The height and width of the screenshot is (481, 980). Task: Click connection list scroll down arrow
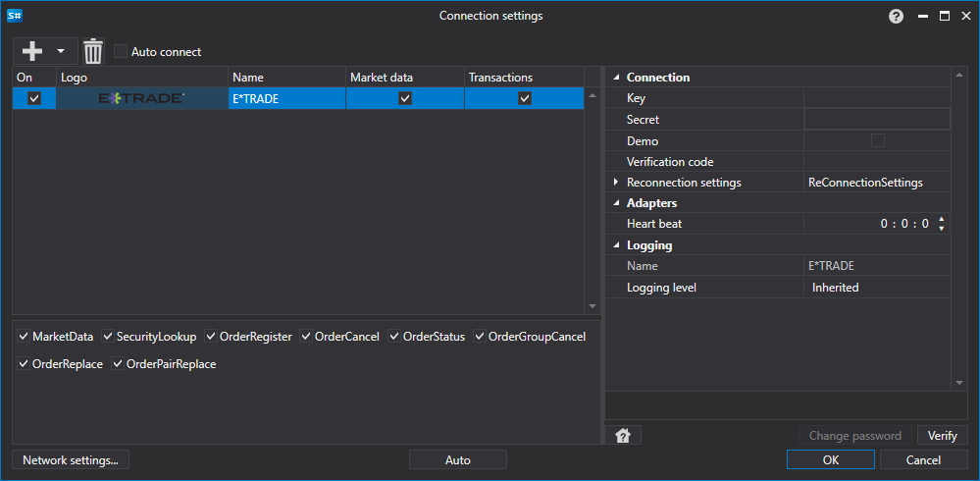pos(593,306)
